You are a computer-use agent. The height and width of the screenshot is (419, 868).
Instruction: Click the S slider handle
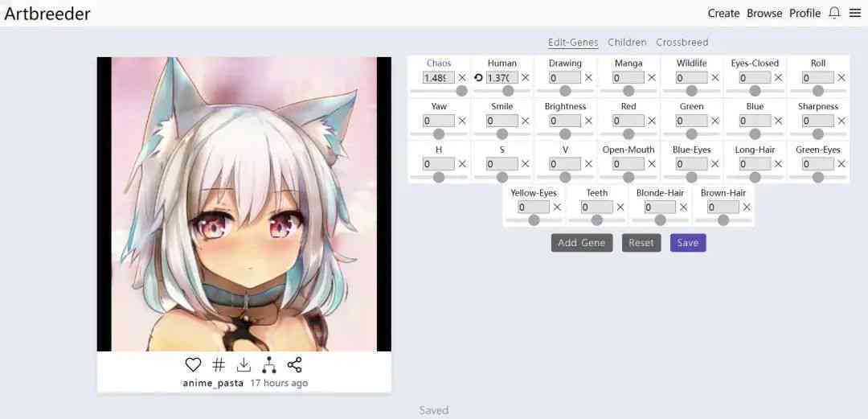pyautogui.click(x=502, y=178)
